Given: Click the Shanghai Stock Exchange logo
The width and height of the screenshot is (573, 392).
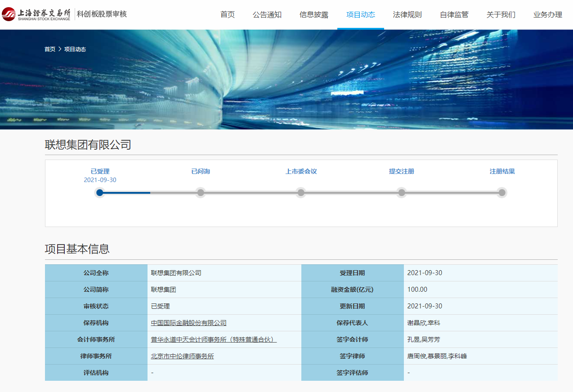Looking at the screenshot, I should (36, 14).
